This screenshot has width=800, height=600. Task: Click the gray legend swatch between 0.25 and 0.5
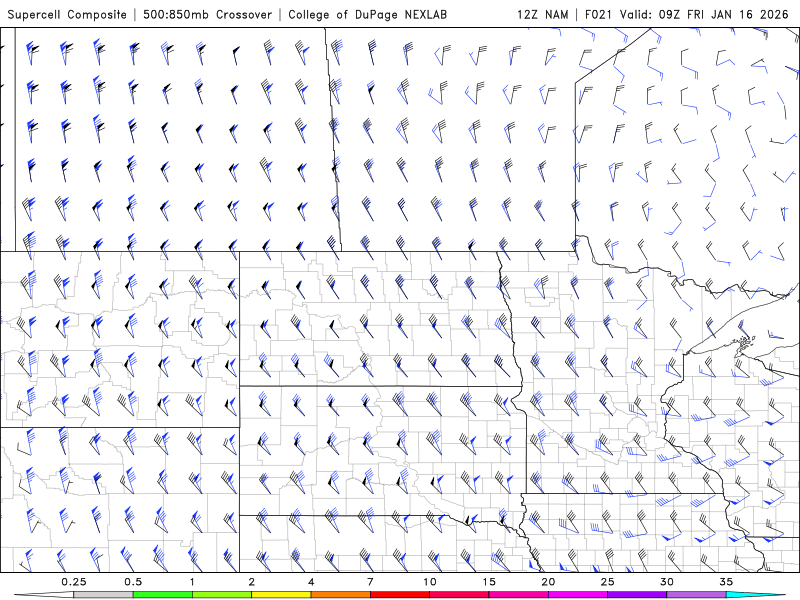(104, 595)
